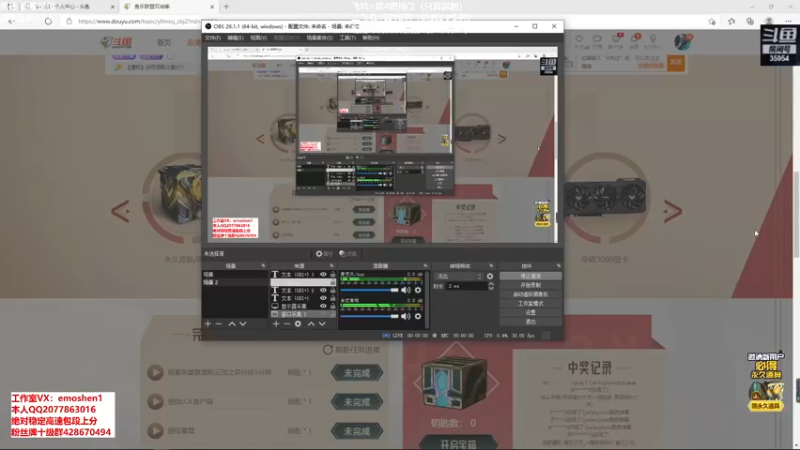This screenshot has width=800, height=450.
Task: Mute the 台式音频 speaker icon in the mixer
Action: pyautogui.click(x=406, y=316)
